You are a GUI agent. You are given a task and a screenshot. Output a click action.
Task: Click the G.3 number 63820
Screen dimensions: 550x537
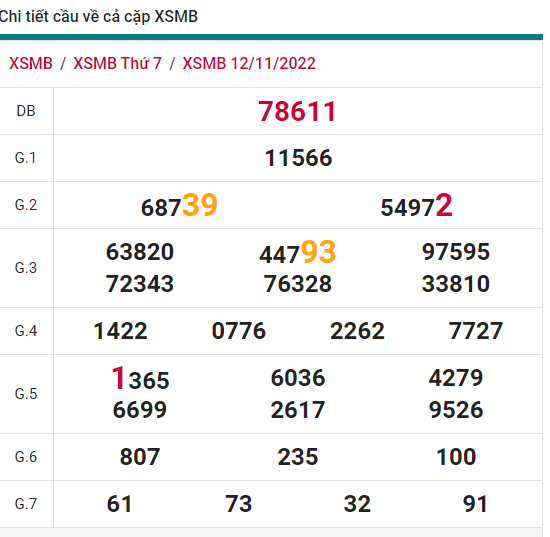tap(140, 252)
